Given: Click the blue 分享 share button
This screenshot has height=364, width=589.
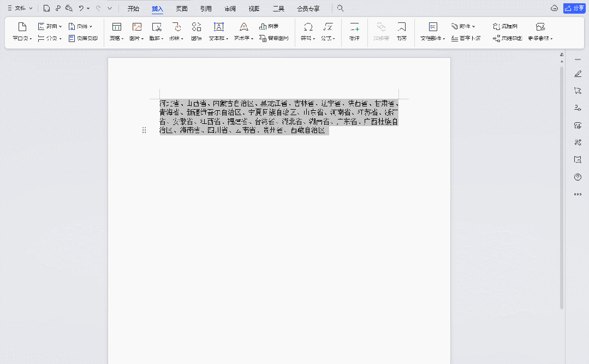Looking at the screenshot, I should point(574,8).
